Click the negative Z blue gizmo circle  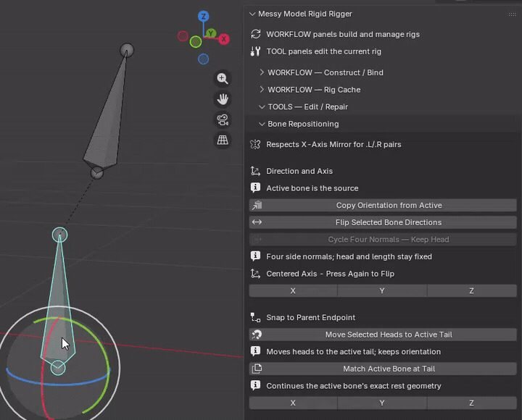click(204, 59)
